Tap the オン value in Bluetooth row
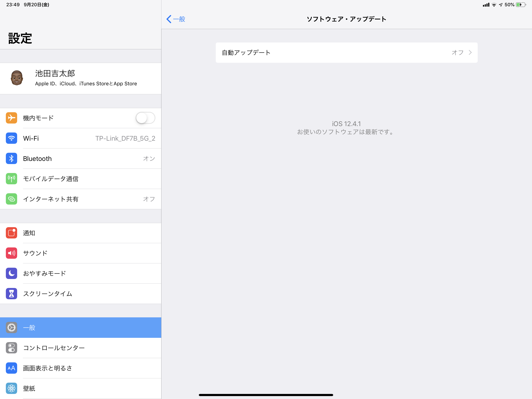532x399 pixels. [x=149, y=159]
